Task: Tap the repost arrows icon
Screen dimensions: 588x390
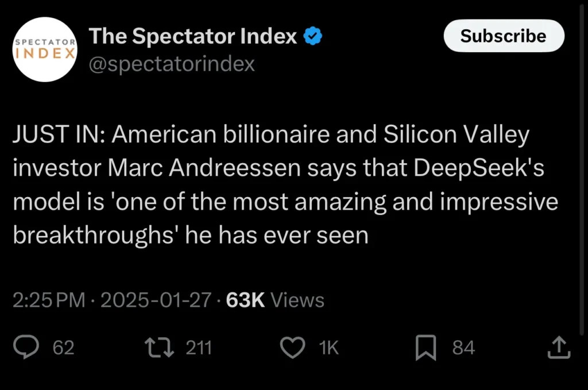Action: [x=160, y=347]
